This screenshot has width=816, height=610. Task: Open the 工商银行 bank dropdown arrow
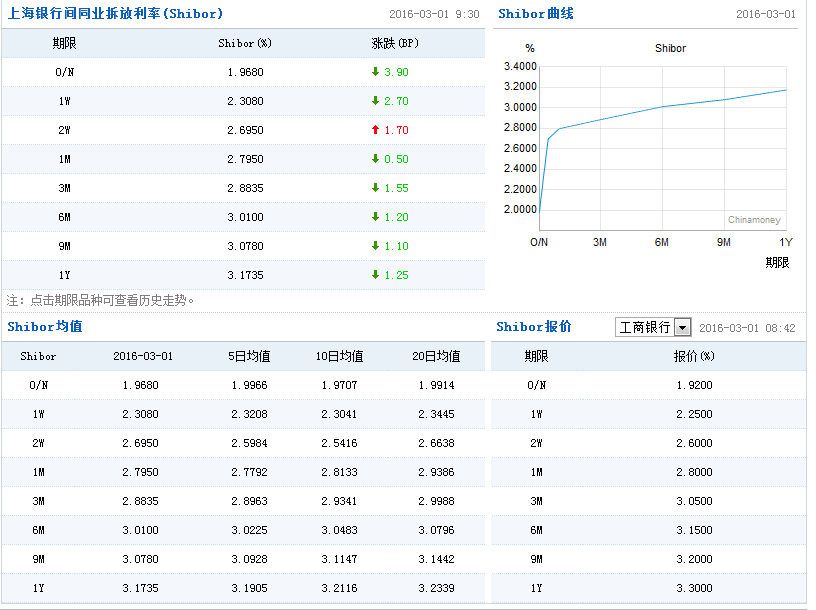tap(683, 328)
